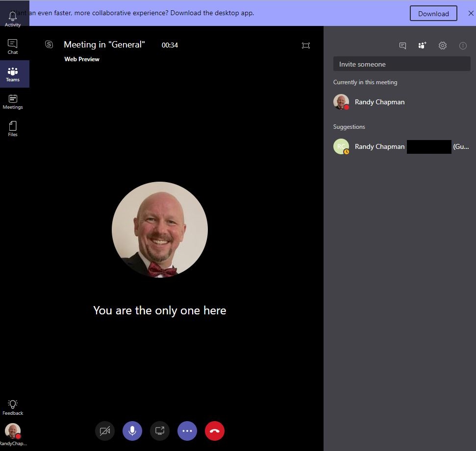The width and height of the screenshot is (476, 451).
Task: Toggle the participants panel
Action: tap(422, 46)
